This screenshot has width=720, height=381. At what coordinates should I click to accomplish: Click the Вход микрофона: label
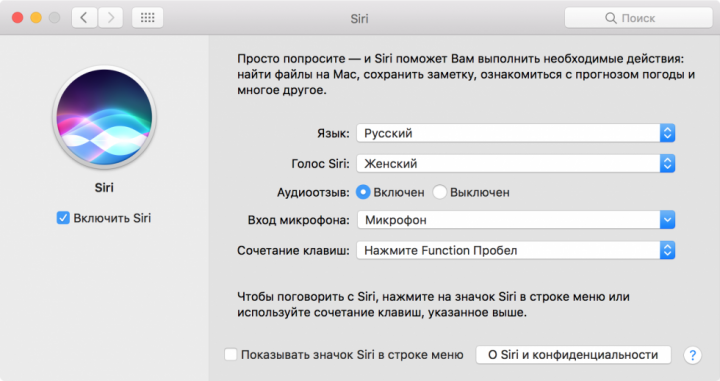(x=298, y=220)
